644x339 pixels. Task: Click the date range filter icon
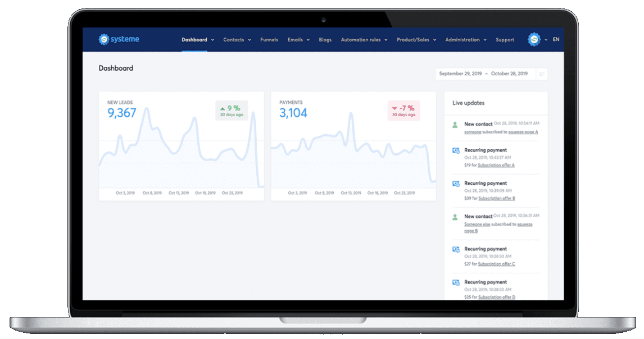[542, 74]
